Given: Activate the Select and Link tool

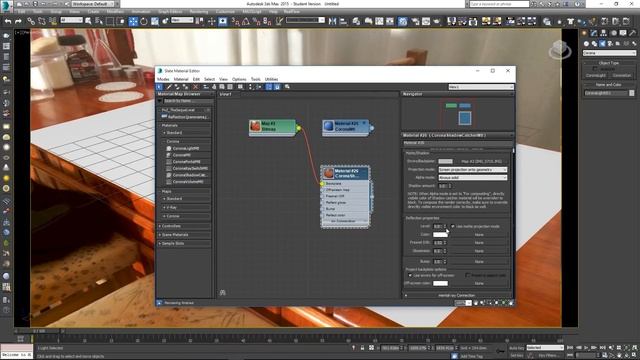Looking at the screenshot, I should coord(31,21).
